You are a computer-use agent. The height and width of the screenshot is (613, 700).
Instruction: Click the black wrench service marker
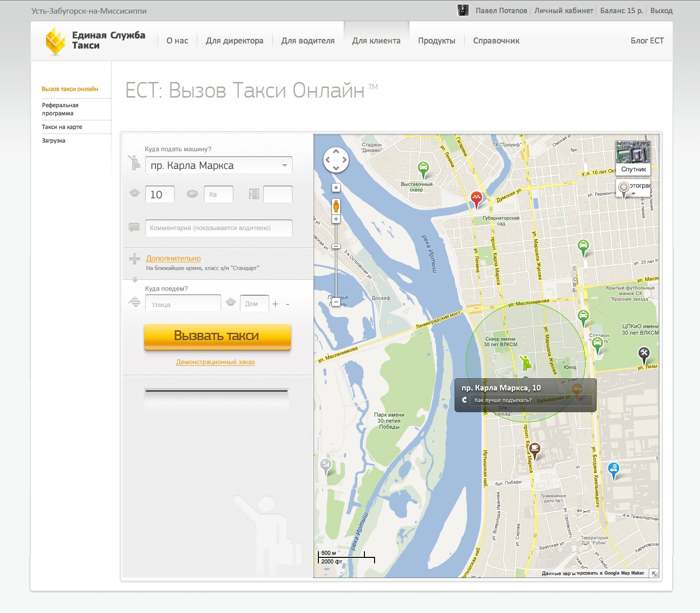[644, 355]
